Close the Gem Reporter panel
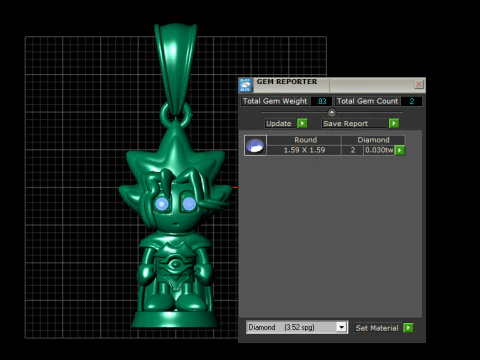This screenshot has width=480, height=360. click(x=419, y=84)
